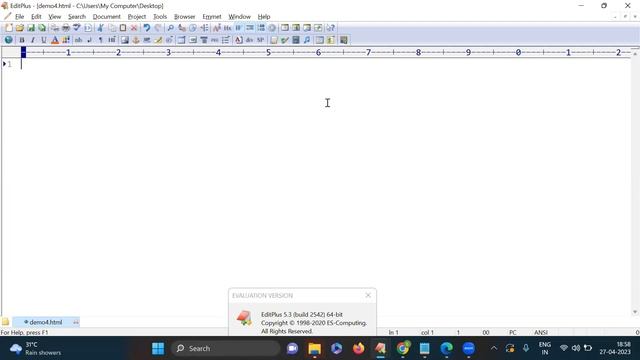The width and height of the screenshot is (640, 360).
Task: Open the Browser menu
Action: (184, 17)
